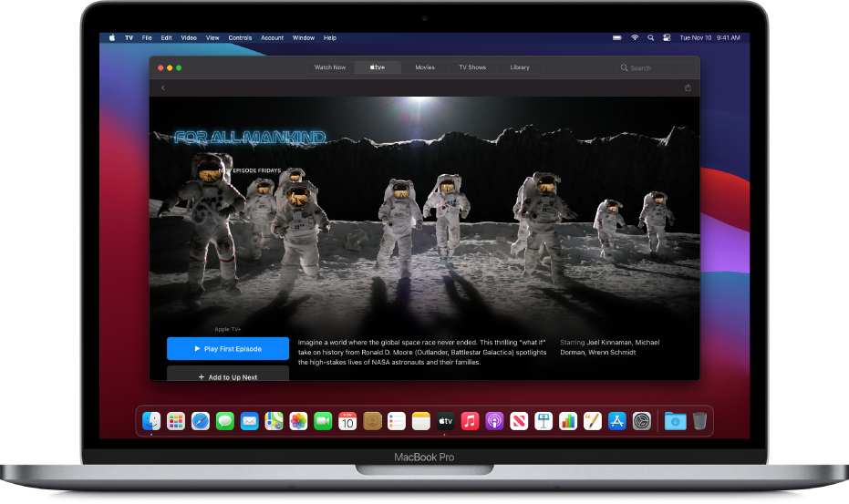
Task: Open Launchpad from the Dock
Action: (x=175, y=421)
